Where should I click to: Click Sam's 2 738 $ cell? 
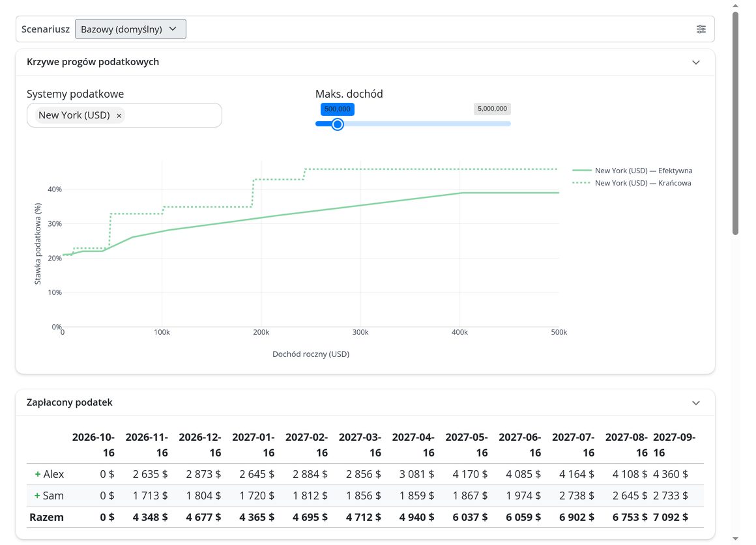point(577,496)
